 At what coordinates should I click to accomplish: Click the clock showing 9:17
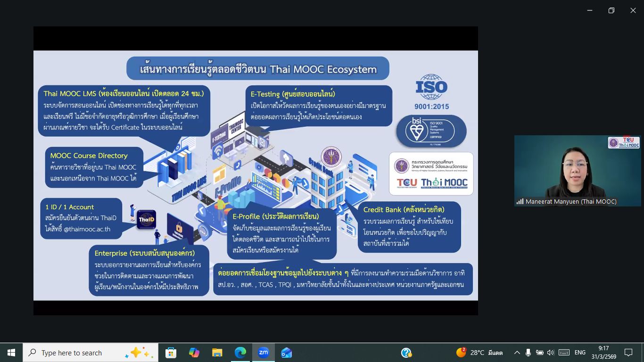603,353
